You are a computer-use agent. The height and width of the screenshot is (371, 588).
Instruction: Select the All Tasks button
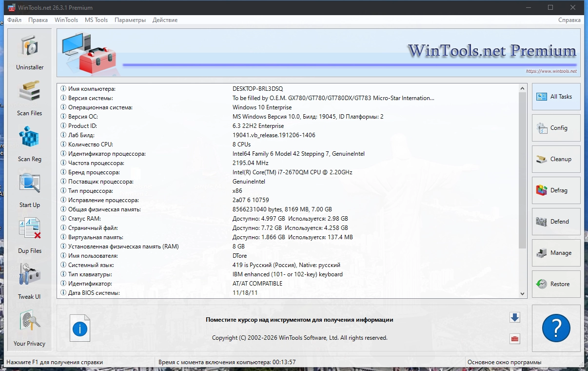pyautogui.click(x=556, y=97)
